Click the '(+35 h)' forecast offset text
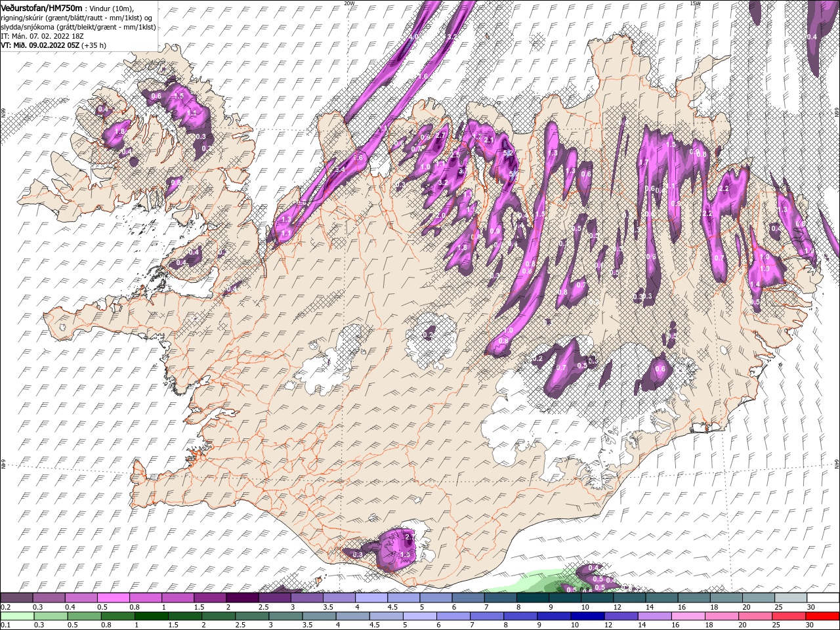 click(94, 45)
